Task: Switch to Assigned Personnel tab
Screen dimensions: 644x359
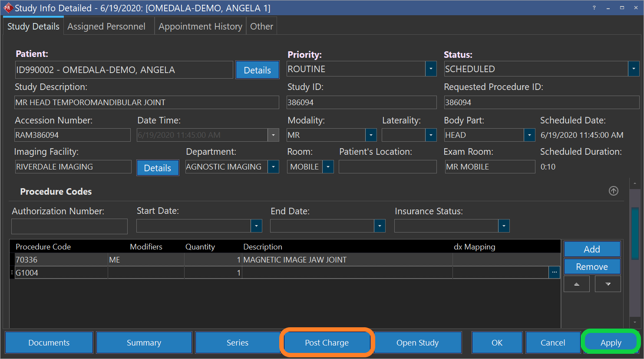Action: click(x=106, y=27)
